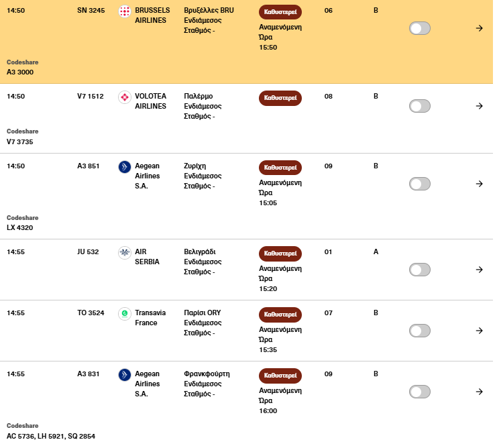The image size is (499, 448).
Task: Toggle switch for TO 3524 Paris ORY
Action: point(420,331)
